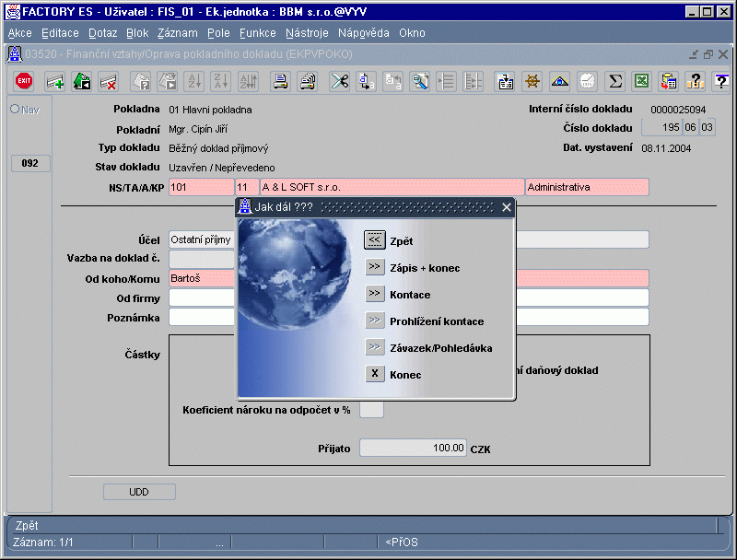Click the Kontace arrow button

click(374, 294)
